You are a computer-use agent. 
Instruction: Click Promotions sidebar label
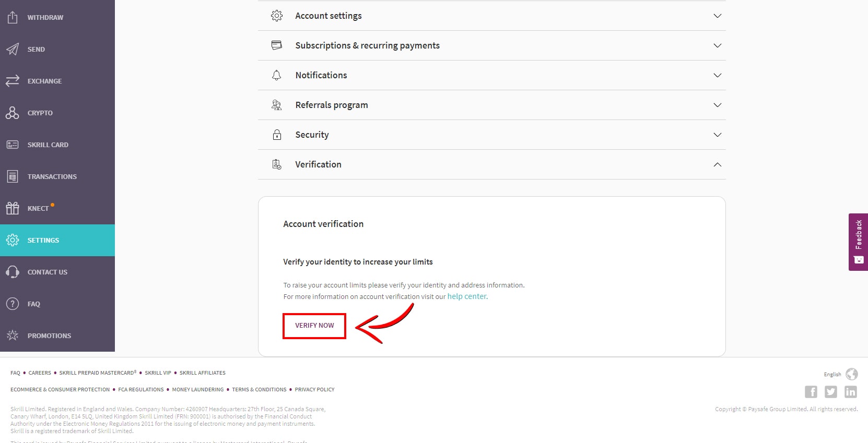click(49, 336)
